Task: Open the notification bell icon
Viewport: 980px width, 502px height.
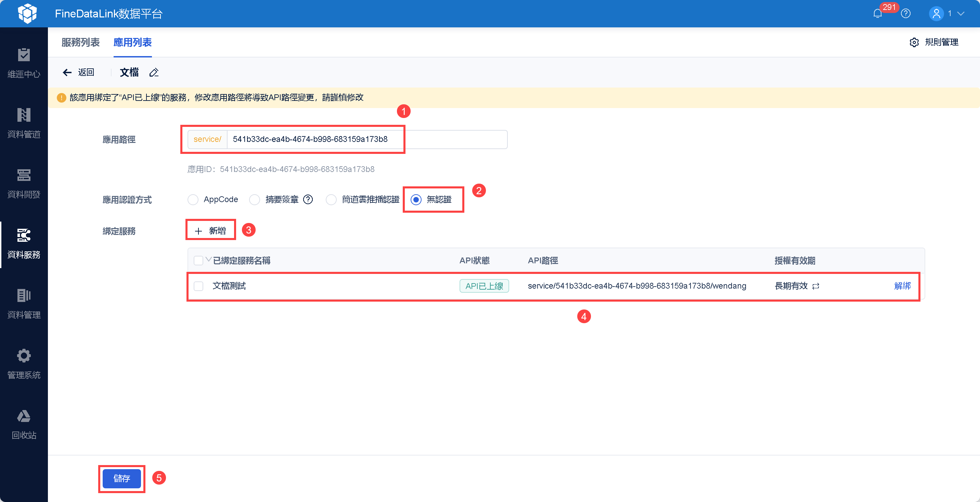Action: tap(877, 14)
